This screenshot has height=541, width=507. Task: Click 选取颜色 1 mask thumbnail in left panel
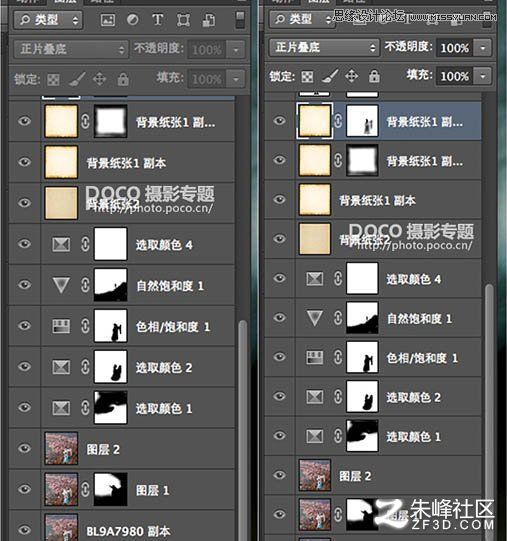tap(110, 407)
